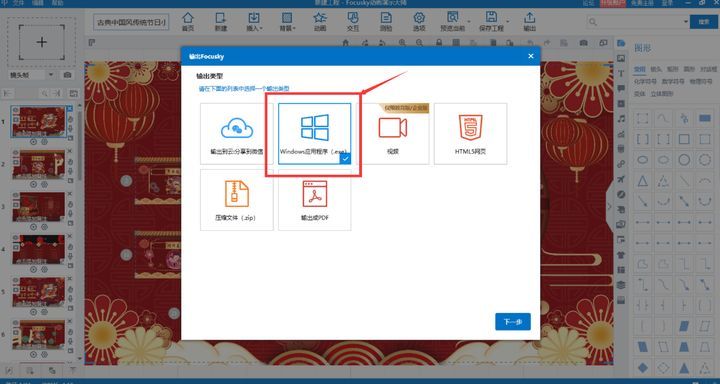Insert the filled blue diamond shape

coord(643,367)
